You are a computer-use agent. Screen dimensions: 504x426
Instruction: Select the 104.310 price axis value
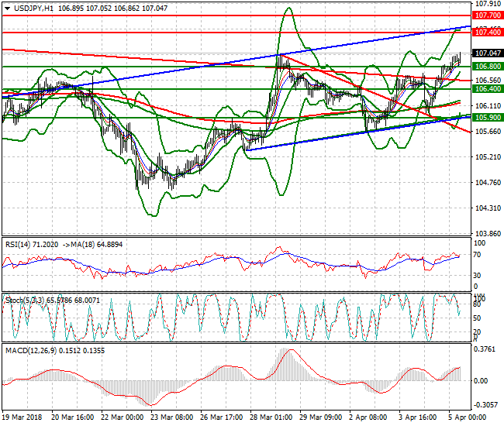pyautogui.click(x=488, y=208)
